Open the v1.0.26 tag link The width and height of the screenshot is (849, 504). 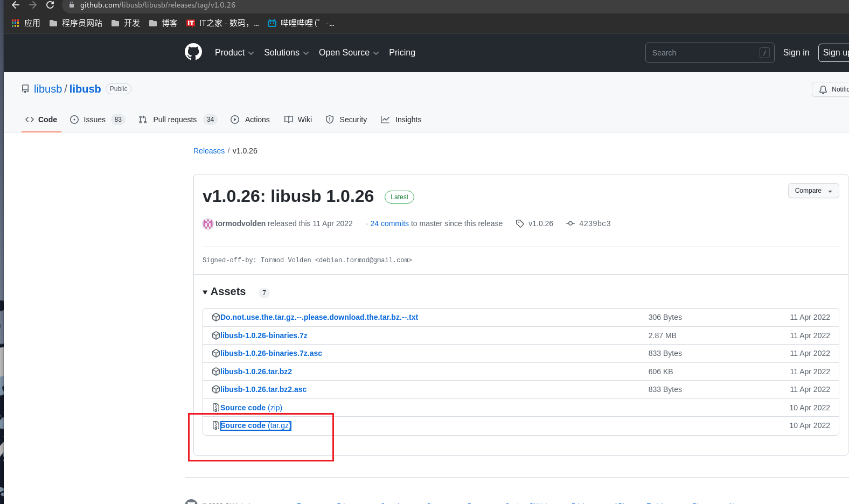coord(541,223)
